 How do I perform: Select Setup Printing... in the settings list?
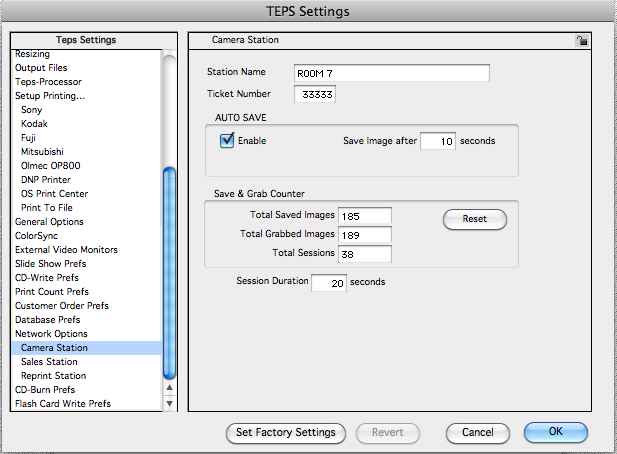click(x=50, y=96)
